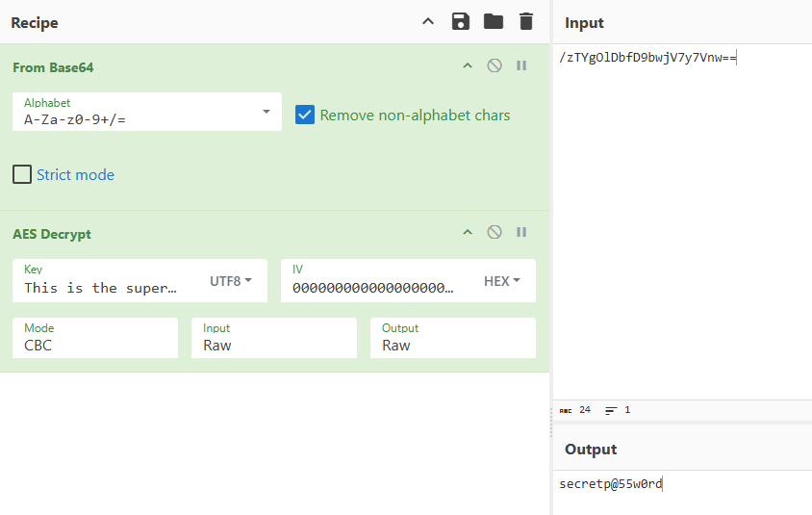Click in the Input base64 text

647,58
